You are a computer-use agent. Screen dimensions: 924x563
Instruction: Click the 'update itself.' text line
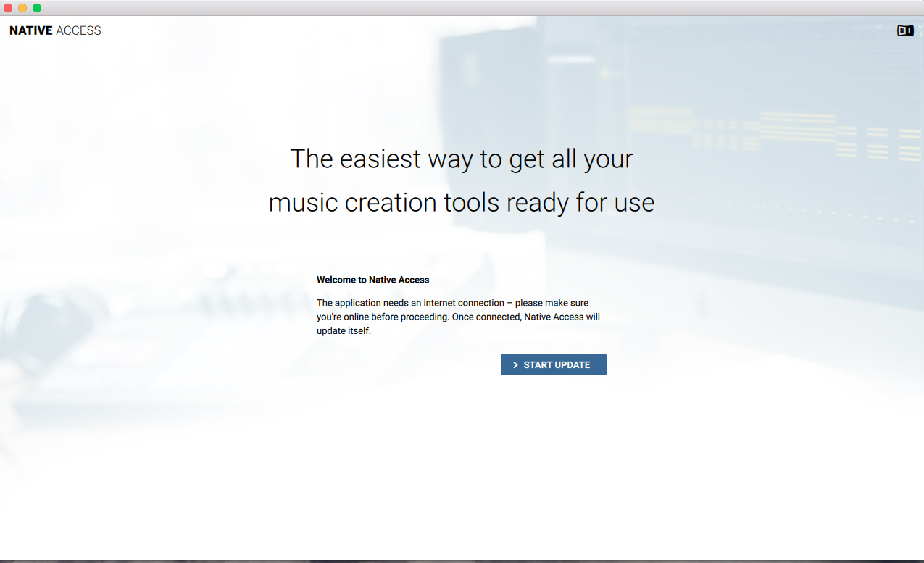pos(344,330)
